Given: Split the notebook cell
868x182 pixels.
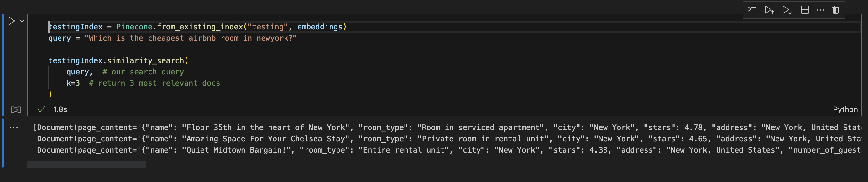Looking at the screenshot, I should (805, 10).
